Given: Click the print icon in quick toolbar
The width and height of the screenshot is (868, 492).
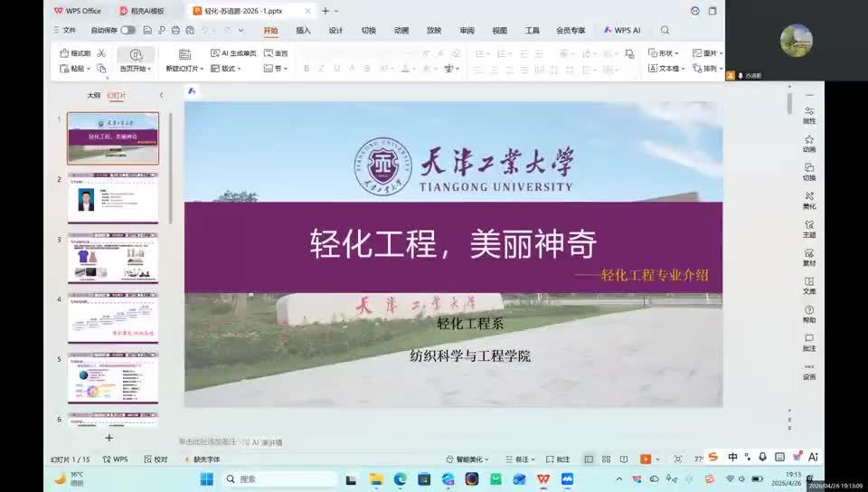Looking at the screenshot, I should click(x=175, y=31).
